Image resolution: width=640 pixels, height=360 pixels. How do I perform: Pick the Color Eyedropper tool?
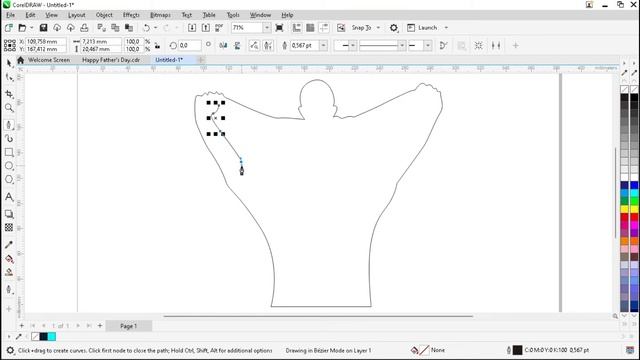9,244
